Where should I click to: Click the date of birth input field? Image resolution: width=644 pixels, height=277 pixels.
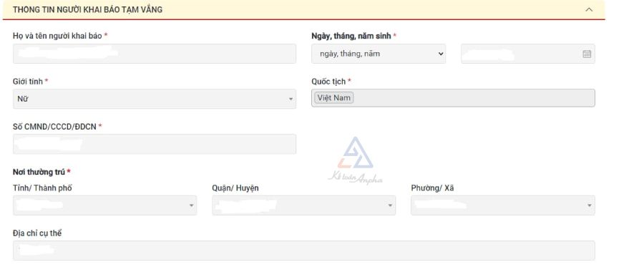pyautogui.click(x=528, y=54)
